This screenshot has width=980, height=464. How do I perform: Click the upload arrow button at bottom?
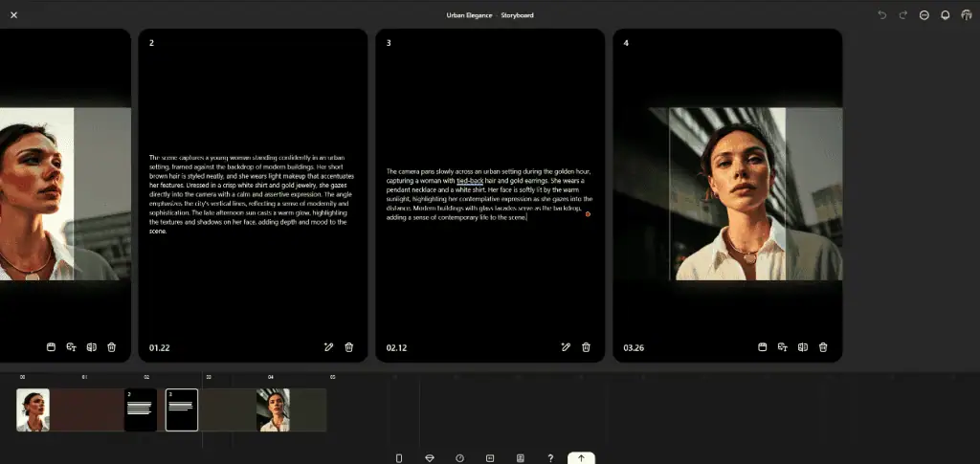(581, 458)
